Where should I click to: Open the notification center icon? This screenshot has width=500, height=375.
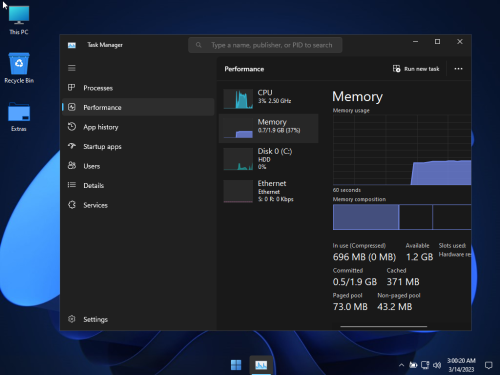(x=488, y=365)
